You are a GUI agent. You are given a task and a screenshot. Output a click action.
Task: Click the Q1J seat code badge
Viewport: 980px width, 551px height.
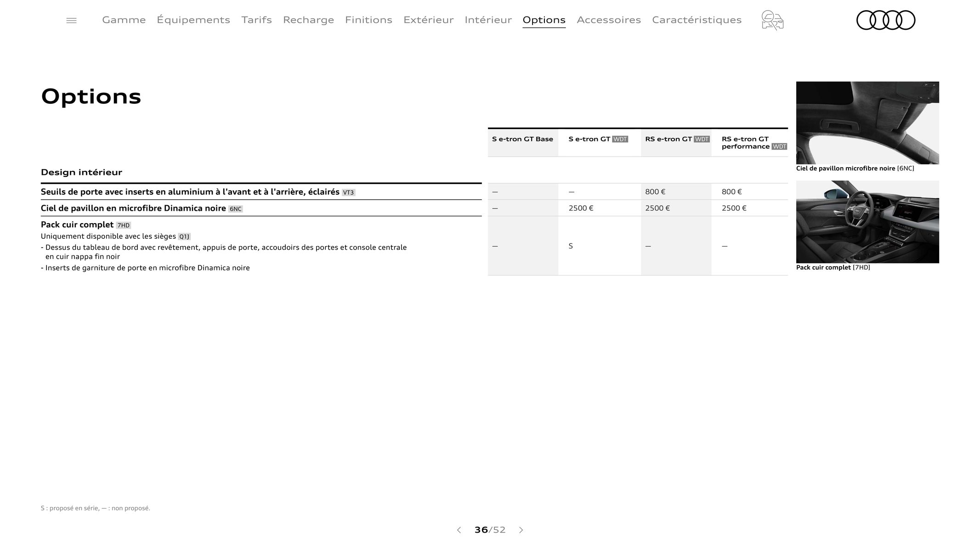(184, 237)
